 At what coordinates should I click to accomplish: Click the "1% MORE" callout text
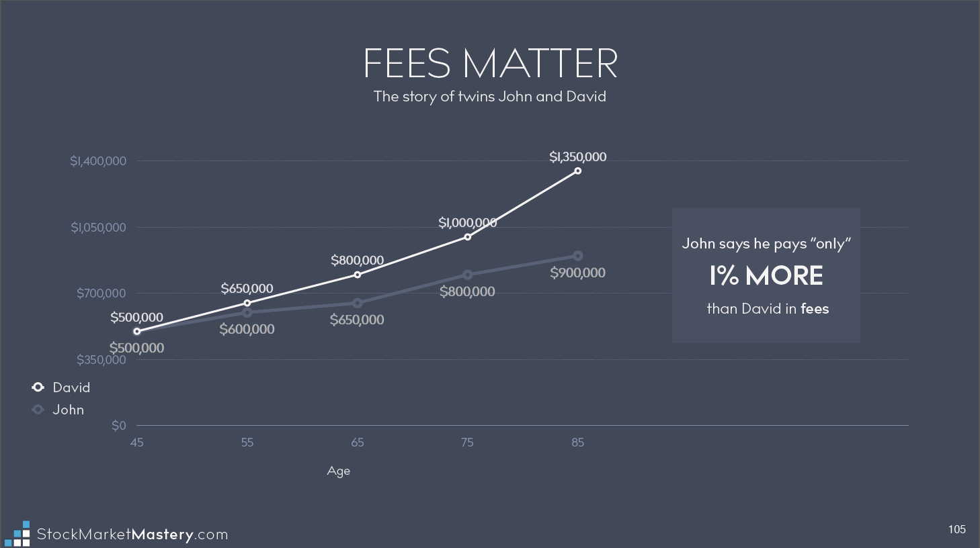pyautogui.click(x=766, y=276)
